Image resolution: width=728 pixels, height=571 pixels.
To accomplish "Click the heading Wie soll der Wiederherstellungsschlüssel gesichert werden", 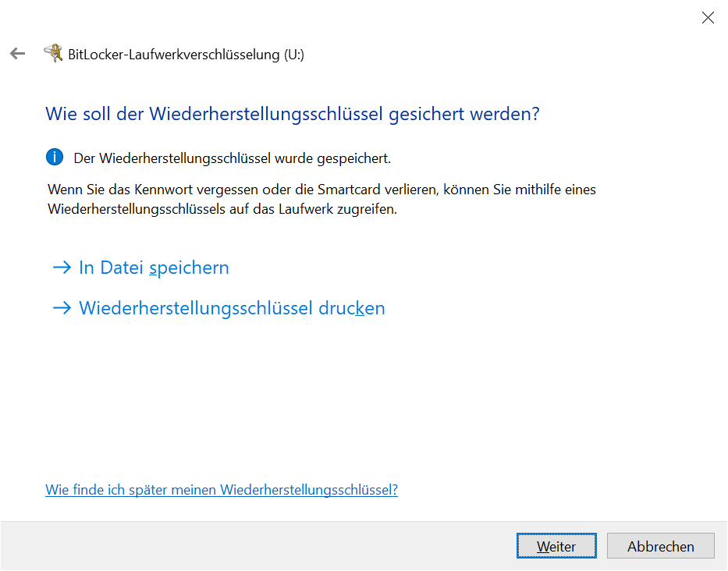I will (x=293, y=114).
